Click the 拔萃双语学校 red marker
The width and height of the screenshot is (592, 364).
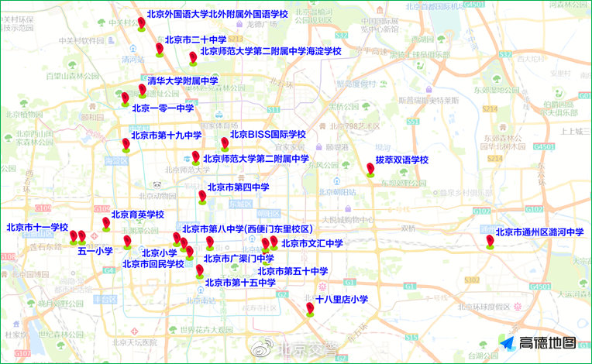[370, 169]
